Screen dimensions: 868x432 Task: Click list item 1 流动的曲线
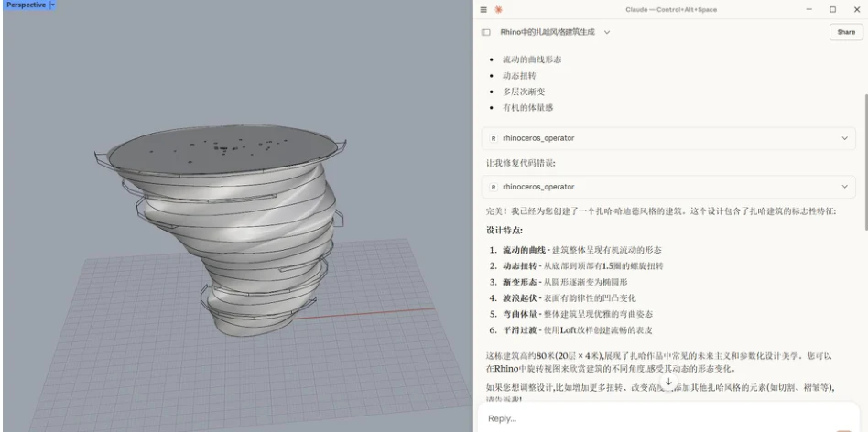click(581, 250)
